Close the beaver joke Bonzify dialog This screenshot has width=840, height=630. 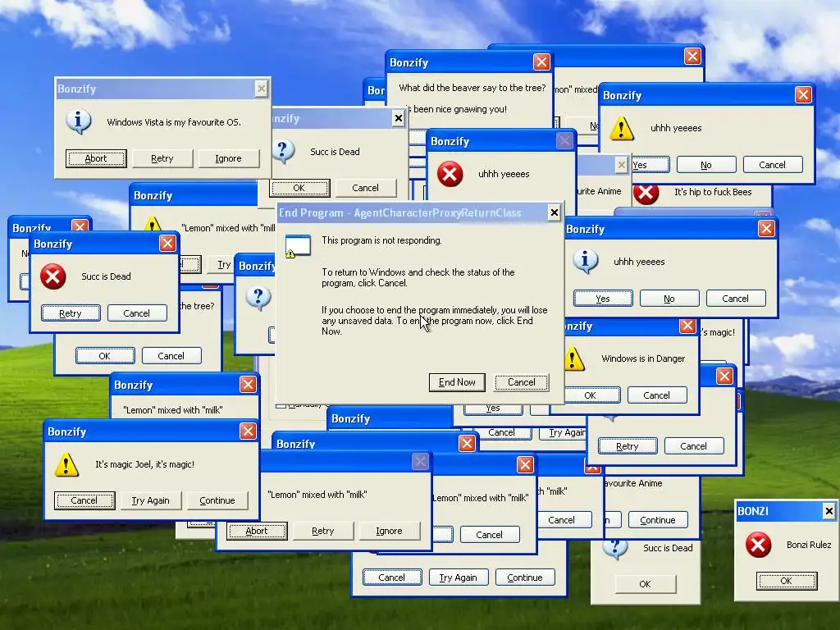[x=541, y=62]
